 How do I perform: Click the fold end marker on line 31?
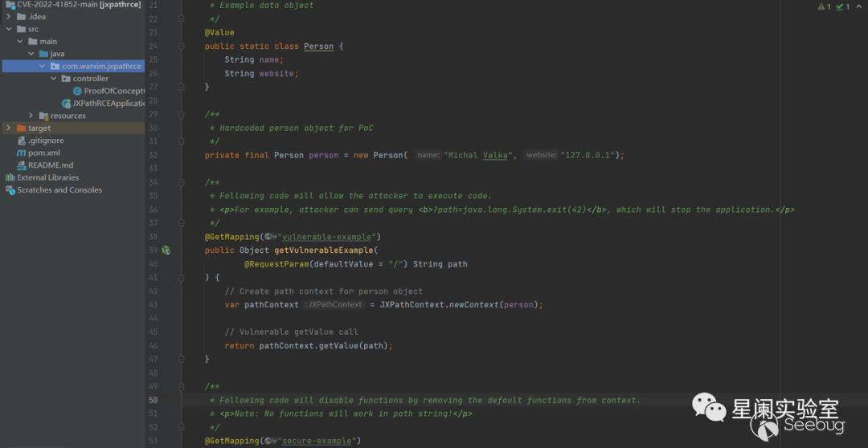coord(182,141)
